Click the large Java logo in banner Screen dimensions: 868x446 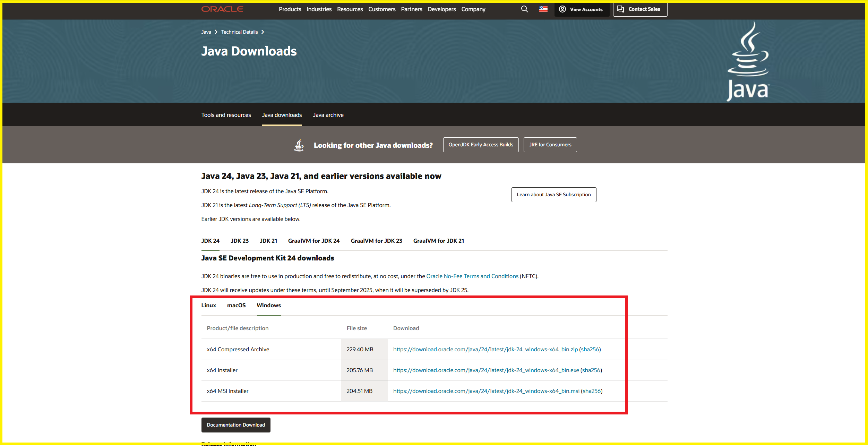pos(748,61)
